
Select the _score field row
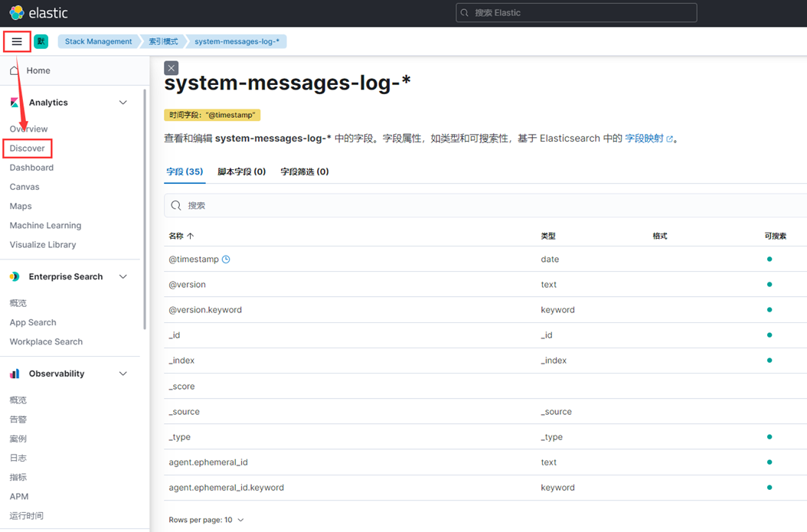[485, 386]
